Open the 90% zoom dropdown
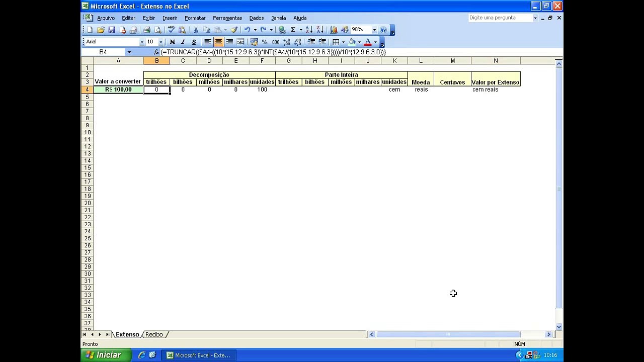Viewport: 644px width, 362px height. pyautogui.click(x=374, y=30)
